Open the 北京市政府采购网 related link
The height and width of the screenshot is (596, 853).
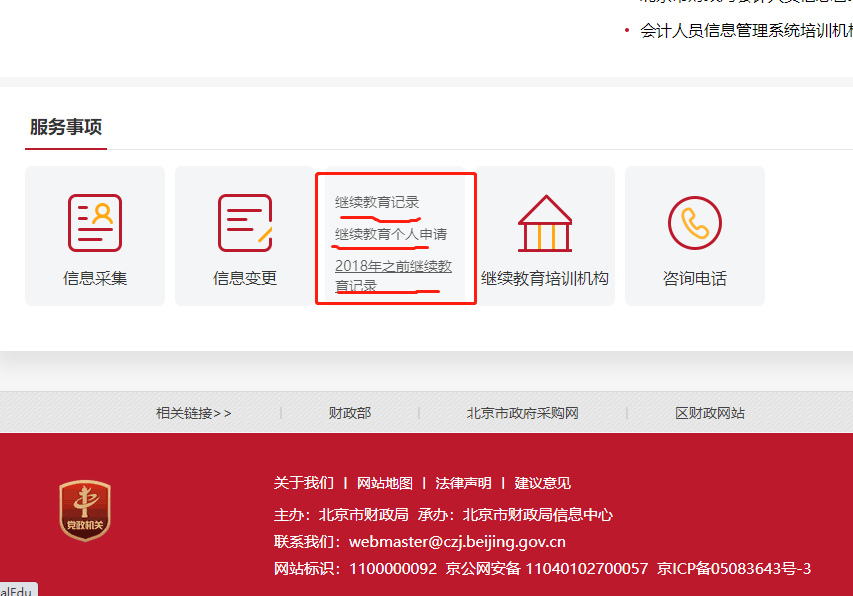[522, 413]
